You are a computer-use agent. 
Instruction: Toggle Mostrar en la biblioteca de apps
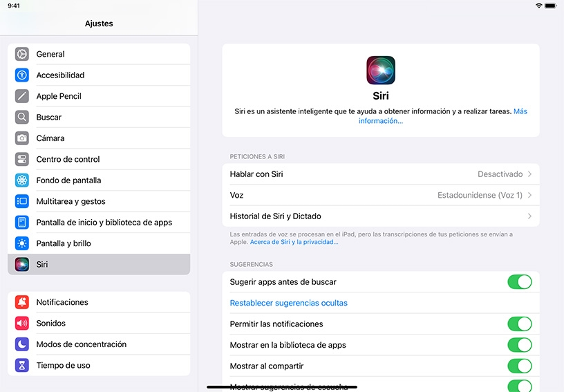pos(520,345)
